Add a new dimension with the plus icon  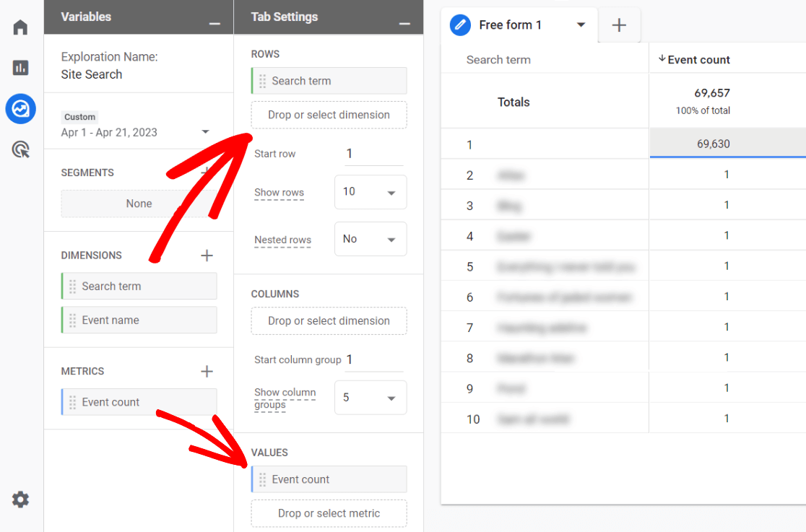click(x=207, y=255)
